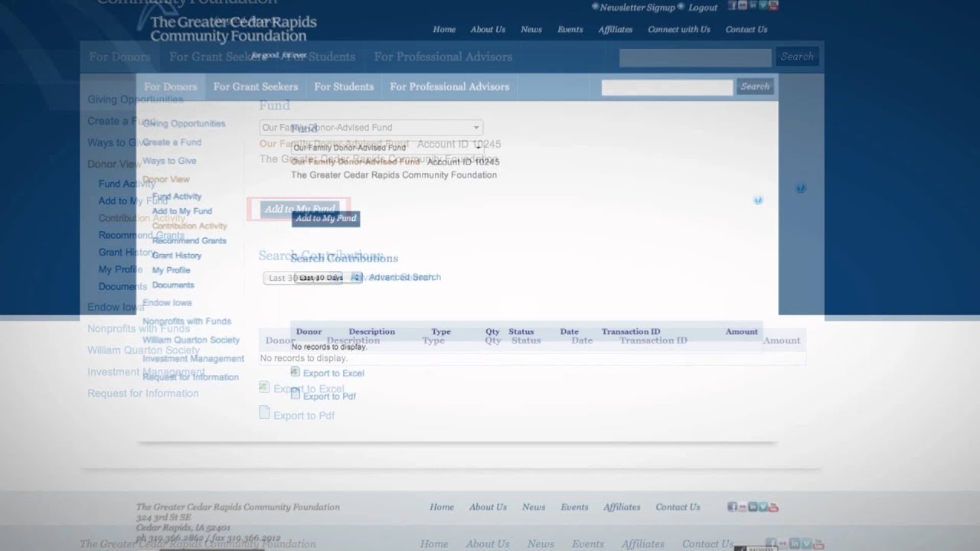
Task: Open Giving Opportunities in the sharp sidebar
Action: click(x=184, y=123)
